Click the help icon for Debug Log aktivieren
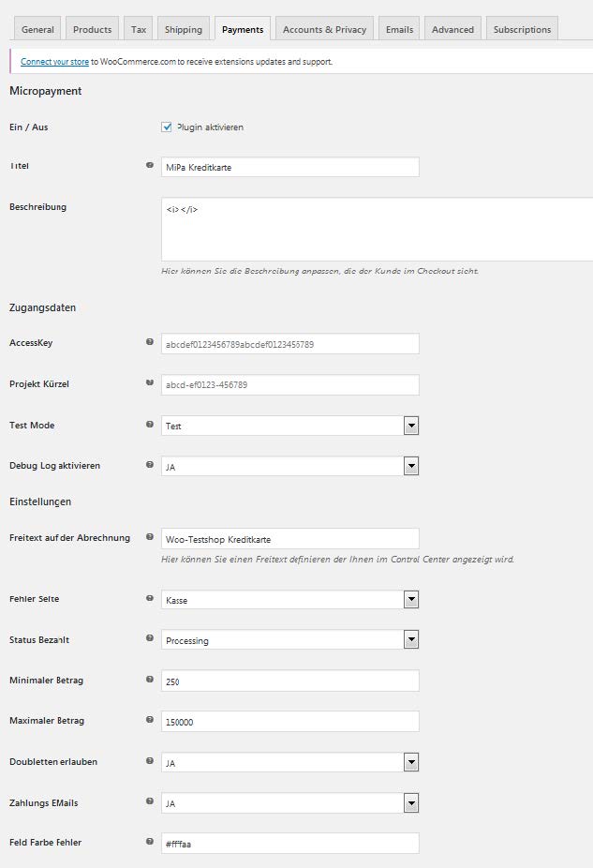Viewport: 593px width, 868px height. click(x=150, y=464)
